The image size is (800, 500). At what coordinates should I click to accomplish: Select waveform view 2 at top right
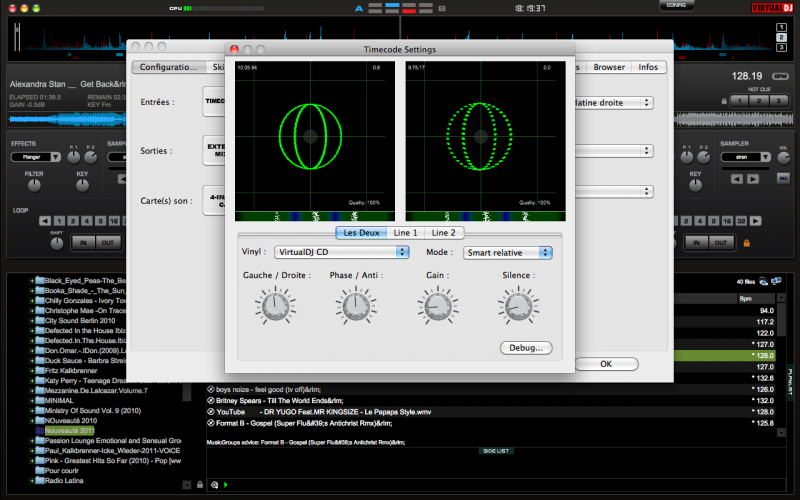click(781, 37)
